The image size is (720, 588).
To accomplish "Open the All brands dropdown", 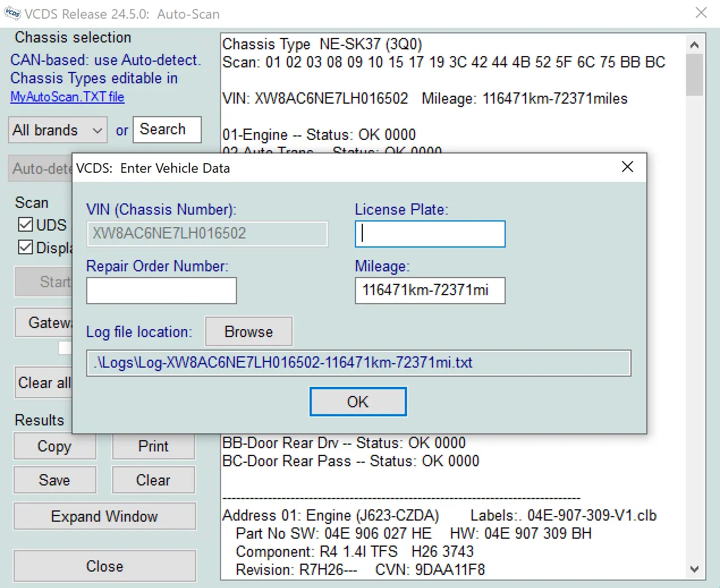I will coord(57,130).
